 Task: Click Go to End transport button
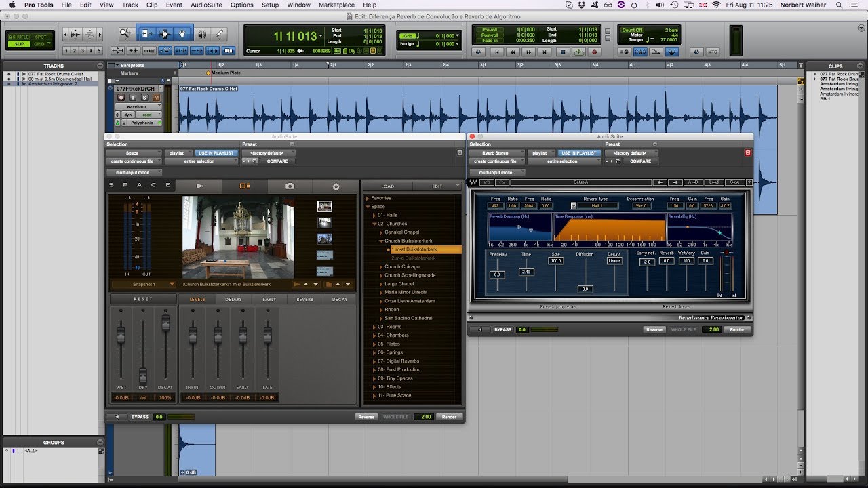point(545,52)
